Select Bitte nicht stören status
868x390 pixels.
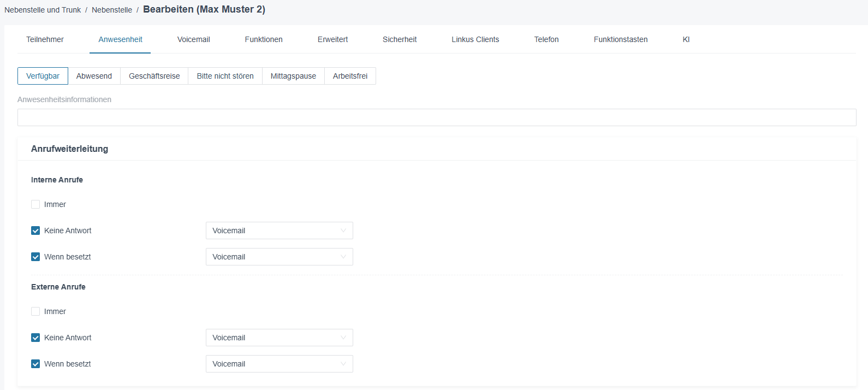click(225, 76)
